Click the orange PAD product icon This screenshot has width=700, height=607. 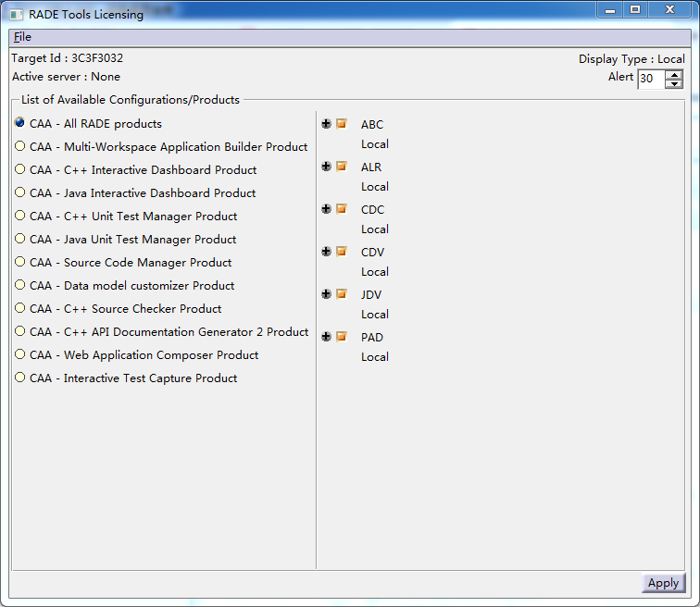click(x=341, y=336)
